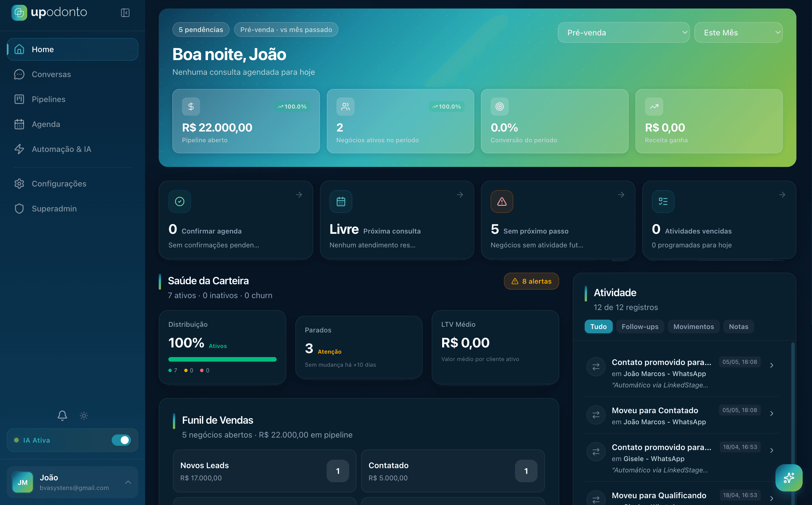Open the Este Mês period dropdown
Viewport: 812px width, 505px height.
tap(739, 33)
